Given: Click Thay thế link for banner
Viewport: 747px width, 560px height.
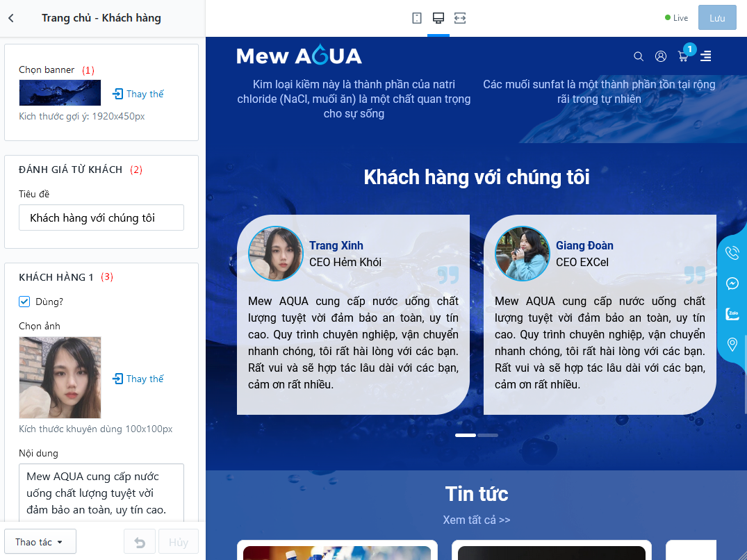Looking at the screenshot, I should (145, 94).
